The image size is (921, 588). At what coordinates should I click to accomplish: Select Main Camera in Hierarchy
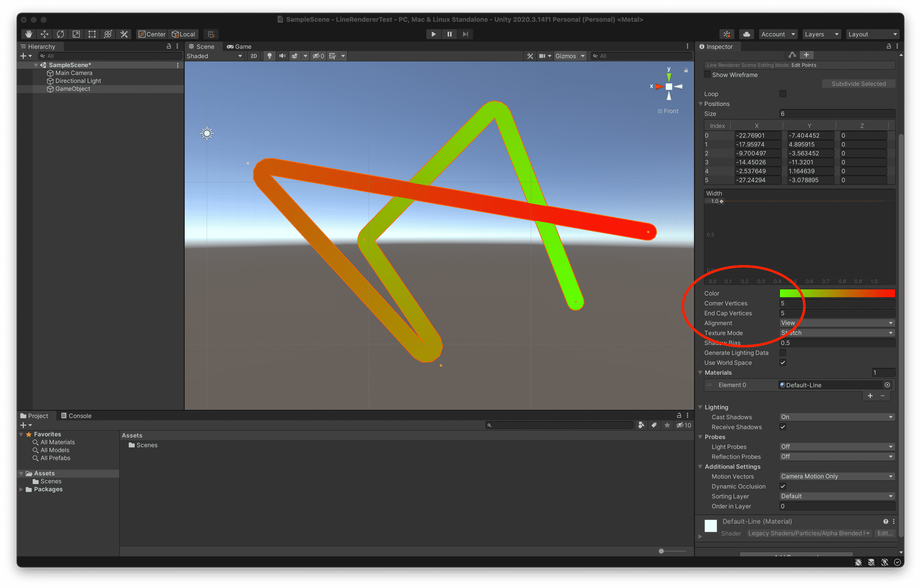(x=74, y=73)
